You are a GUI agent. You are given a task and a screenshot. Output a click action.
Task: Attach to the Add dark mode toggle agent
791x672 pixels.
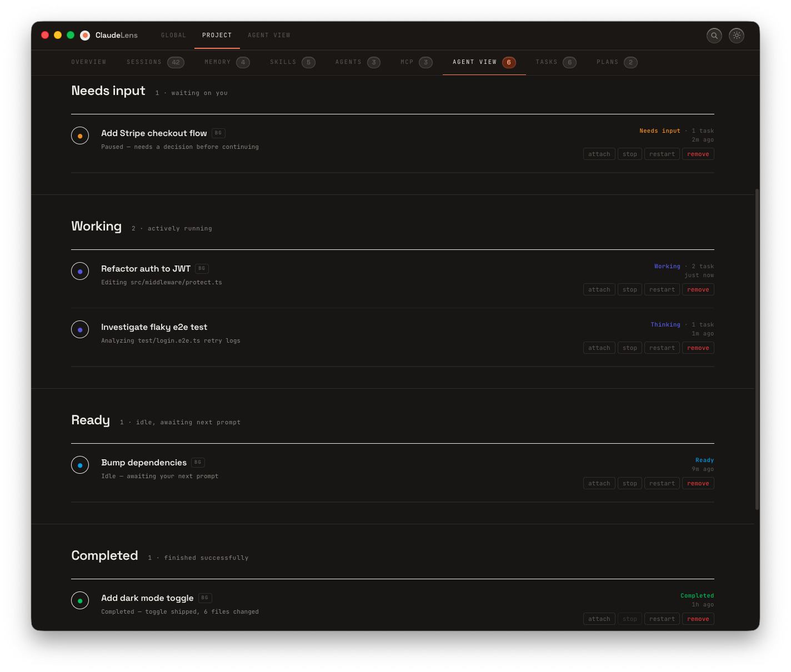coord(599,619)
